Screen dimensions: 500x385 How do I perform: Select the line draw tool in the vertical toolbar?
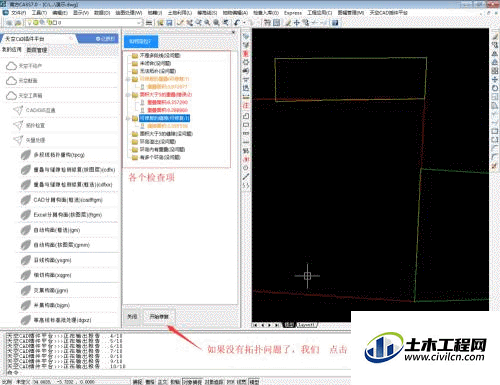point(246,177)
